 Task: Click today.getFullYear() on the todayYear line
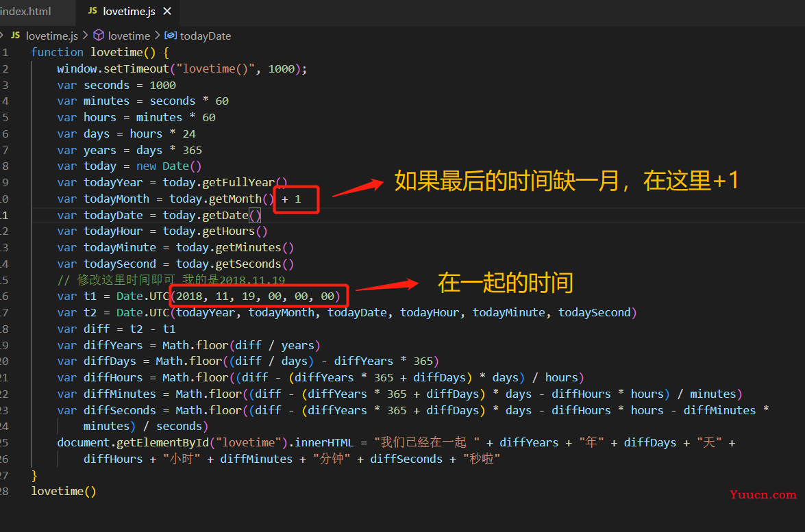click(x=225, y=183)
